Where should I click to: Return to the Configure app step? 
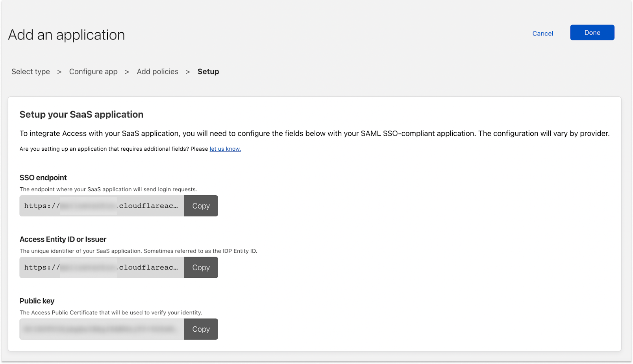click(x=93, y=71)
